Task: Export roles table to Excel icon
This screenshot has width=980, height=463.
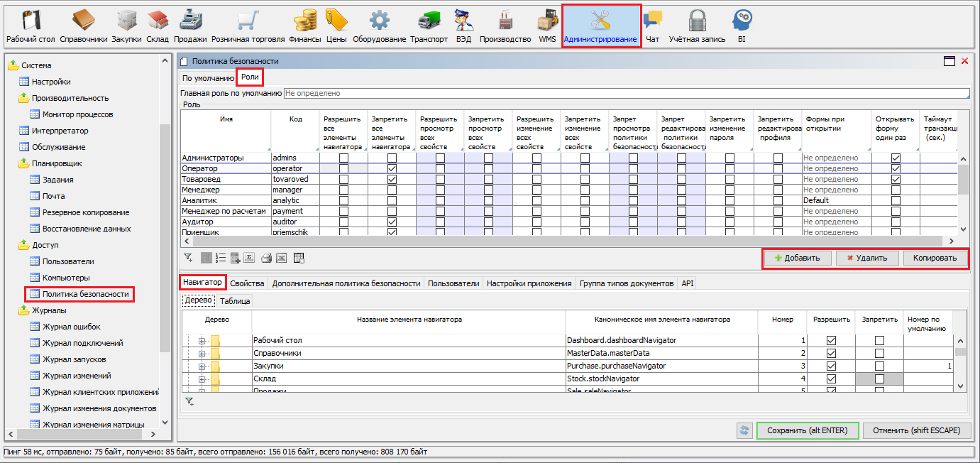Action: click(282, 258)
